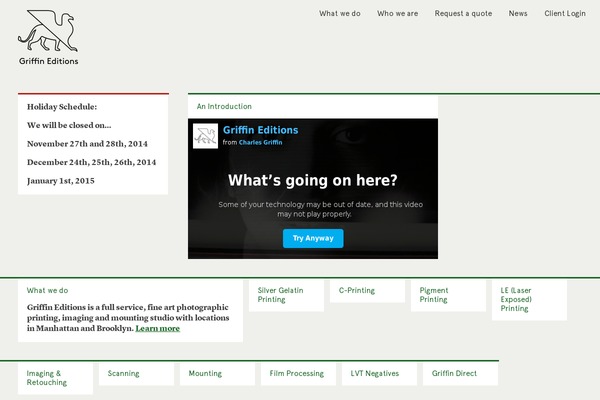Click the January 1st, 2015 line

coord(60,181)
